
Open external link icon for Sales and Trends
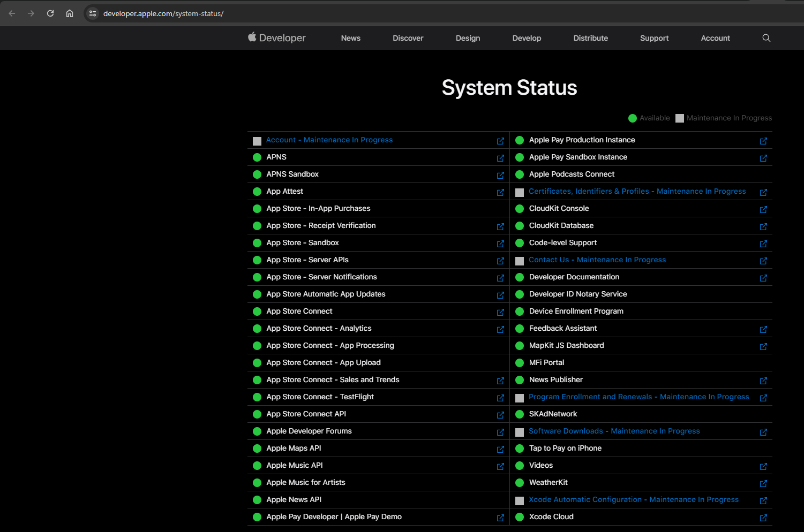click(x=500, y=381)
